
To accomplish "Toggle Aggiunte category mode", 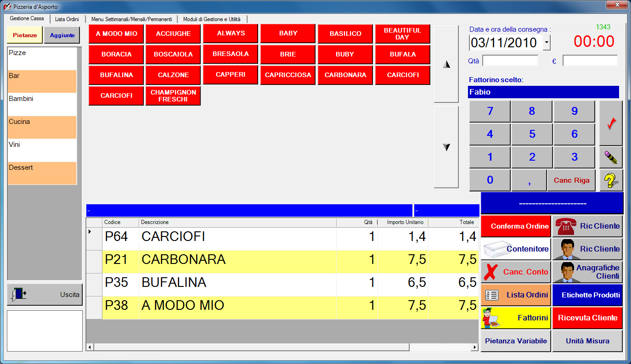I will coord(62,35).
